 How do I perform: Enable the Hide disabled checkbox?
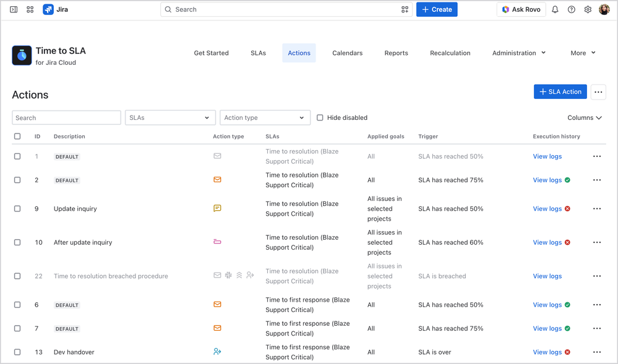[x=320, y=118]
